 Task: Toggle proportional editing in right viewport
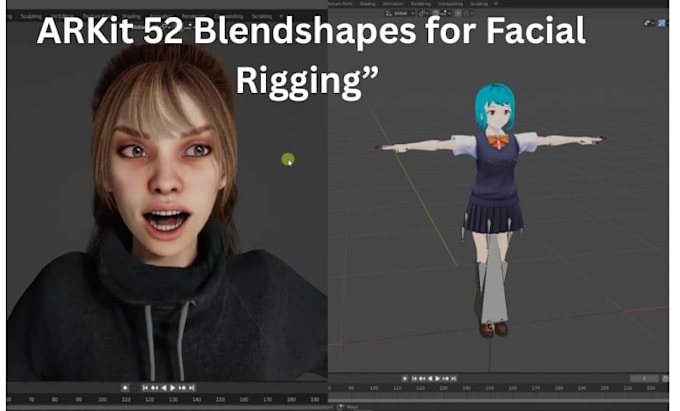458,13
